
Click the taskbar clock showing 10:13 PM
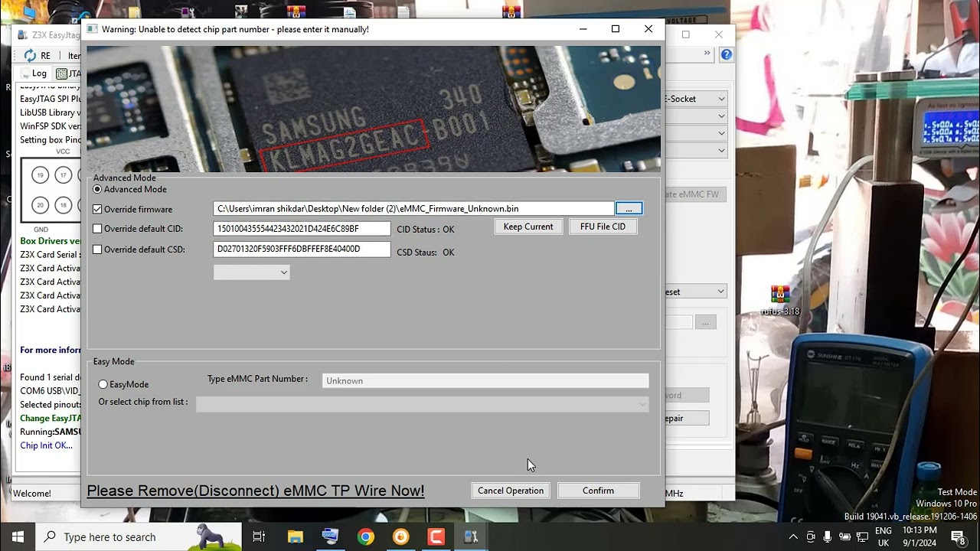[x=920, y=537]
